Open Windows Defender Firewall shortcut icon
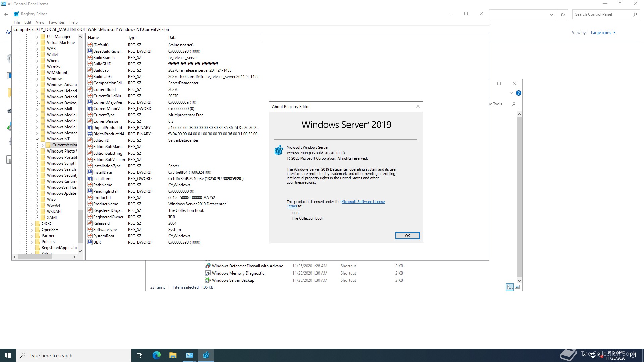 (208, 266)
